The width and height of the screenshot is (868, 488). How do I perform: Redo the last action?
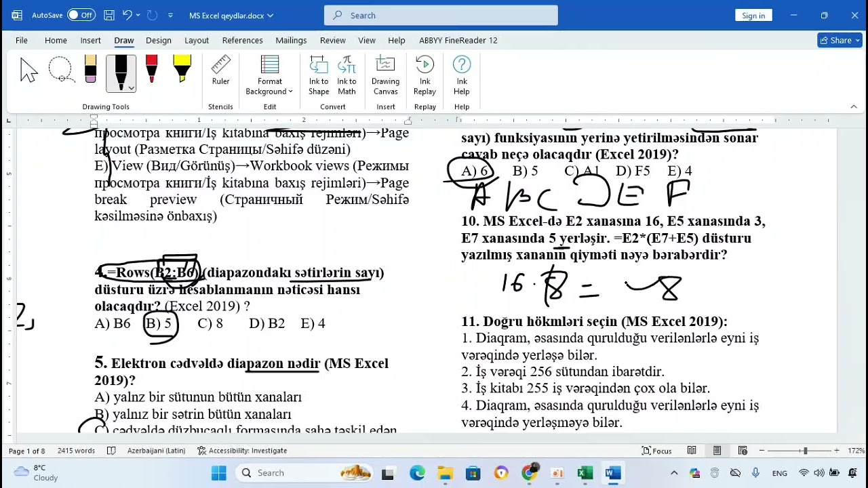point(153,15)
